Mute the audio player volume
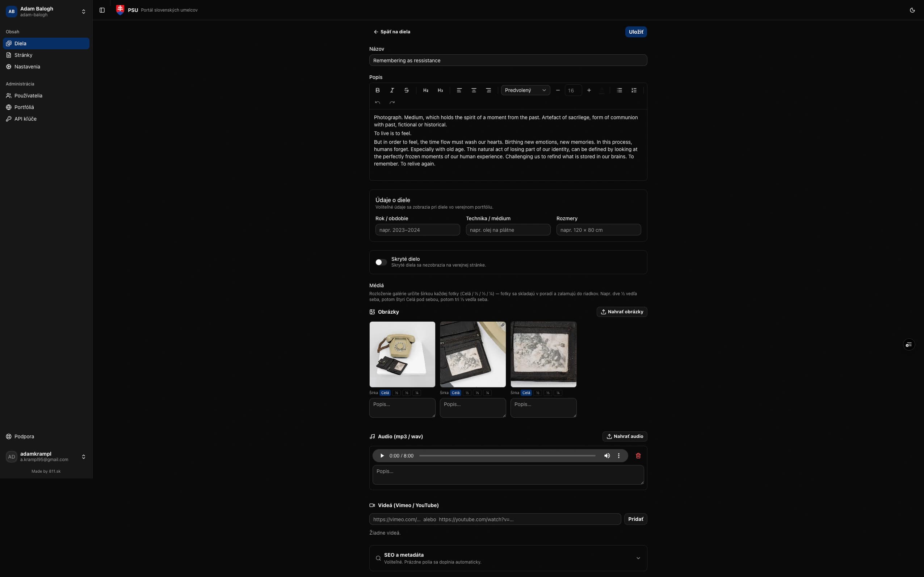 (607, 456)
